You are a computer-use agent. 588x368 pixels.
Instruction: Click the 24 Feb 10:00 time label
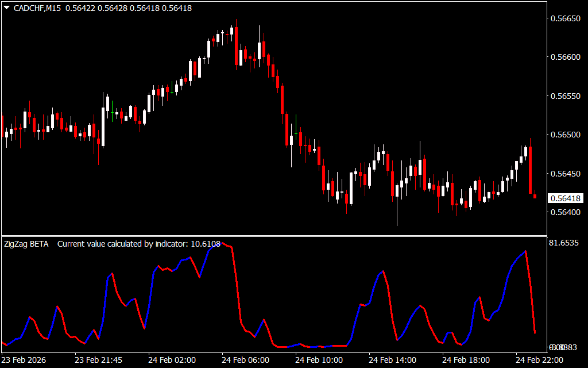coord(319,360)
